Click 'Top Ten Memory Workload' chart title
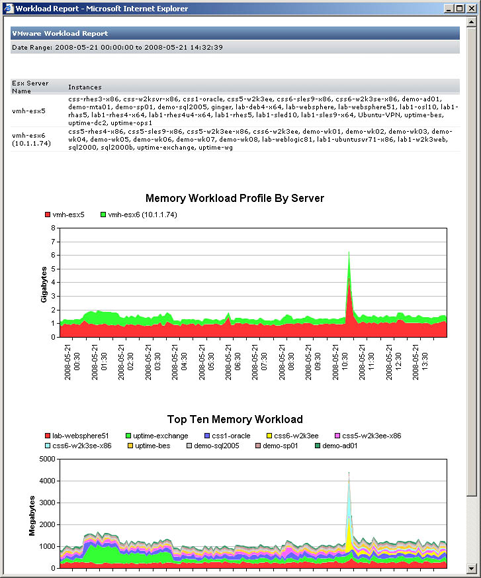Image resolution: width=481 pixels, height=578 pixels. [x=235, y=419]
